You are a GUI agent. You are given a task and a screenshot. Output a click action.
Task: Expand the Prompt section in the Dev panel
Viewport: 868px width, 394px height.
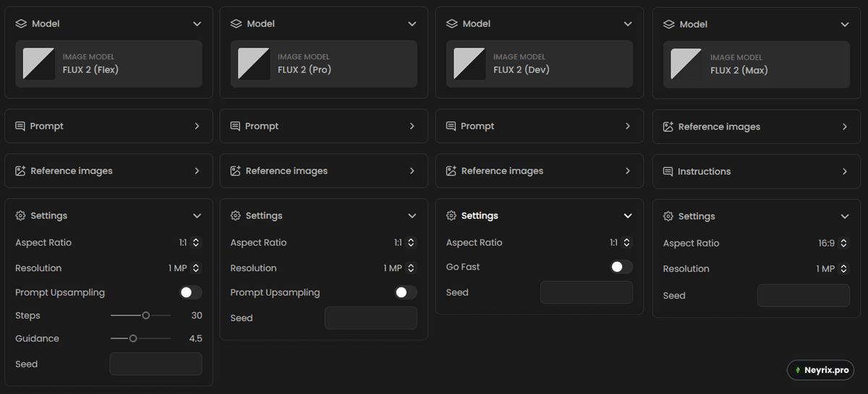(628, 126)
